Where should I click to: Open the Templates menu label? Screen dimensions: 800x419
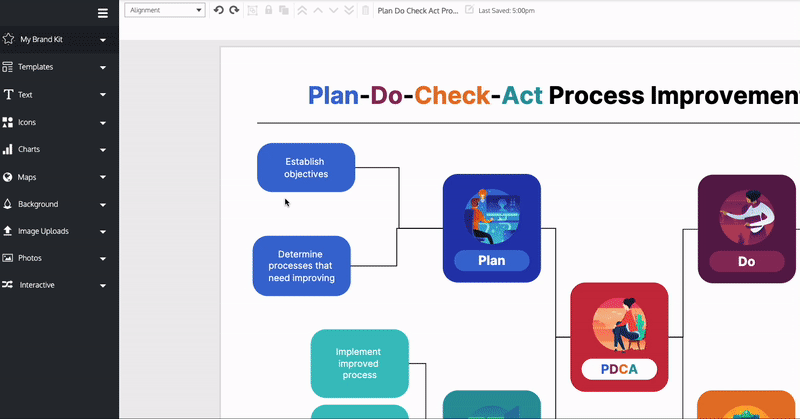click(x=35, y=67)
